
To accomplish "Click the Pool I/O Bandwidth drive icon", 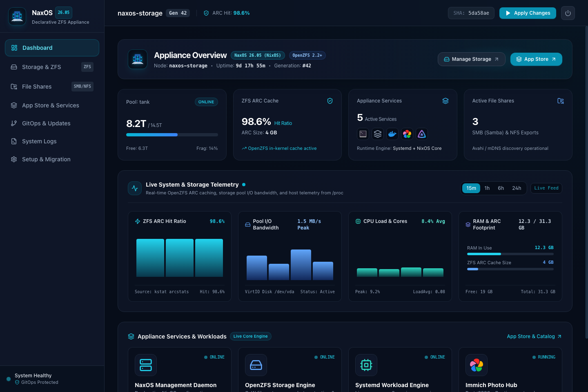I will 247,225.
